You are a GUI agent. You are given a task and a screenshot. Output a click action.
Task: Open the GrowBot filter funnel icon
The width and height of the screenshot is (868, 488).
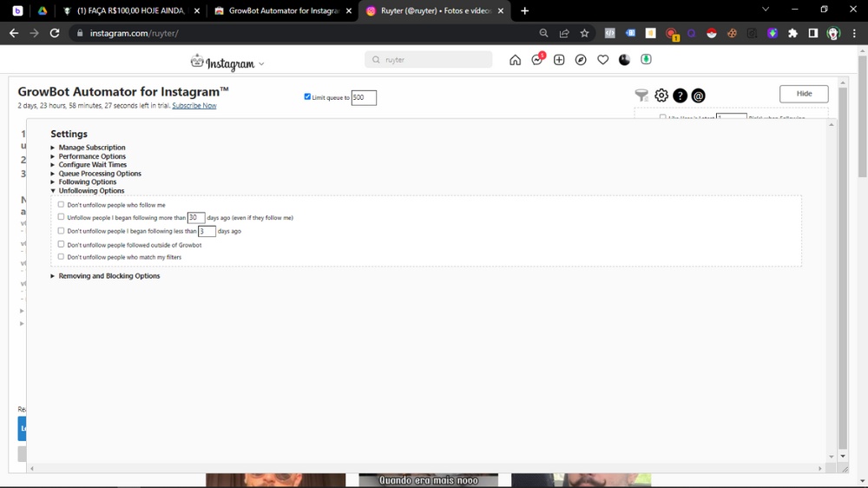(x=641, y=96)
